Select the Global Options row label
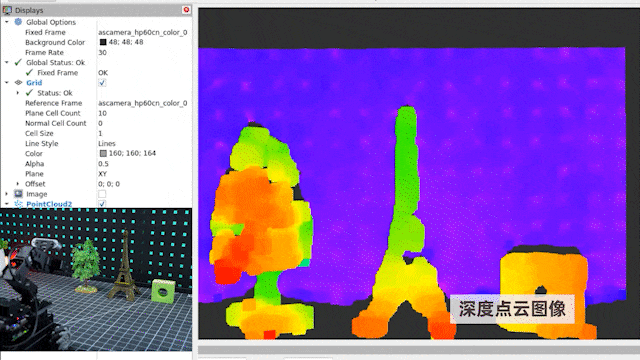 point(51,22)
